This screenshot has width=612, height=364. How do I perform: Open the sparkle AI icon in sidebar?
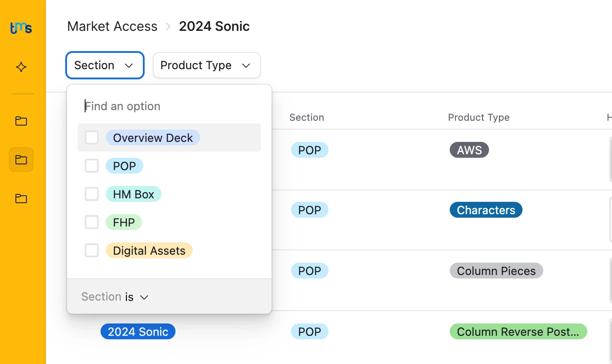pyautogui.click(x=21, y=67)
